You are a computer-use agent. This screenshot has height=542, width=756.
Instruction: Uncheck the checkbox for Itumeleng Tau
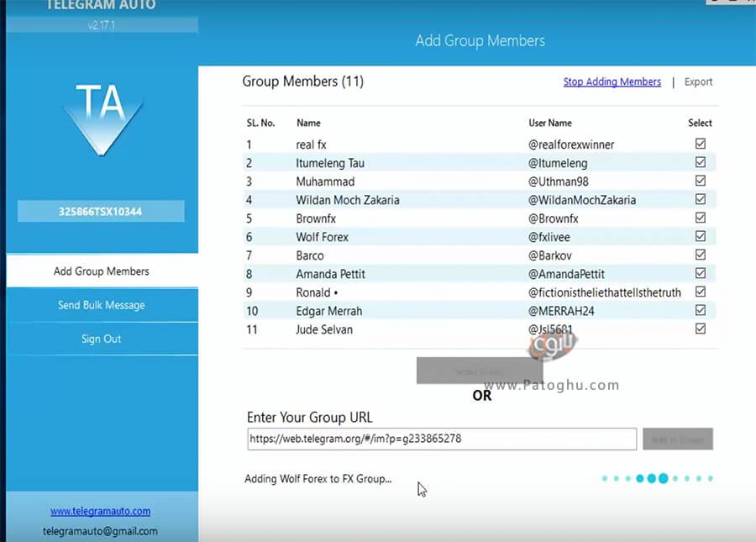pyautogui.click(x=700, y=162)
